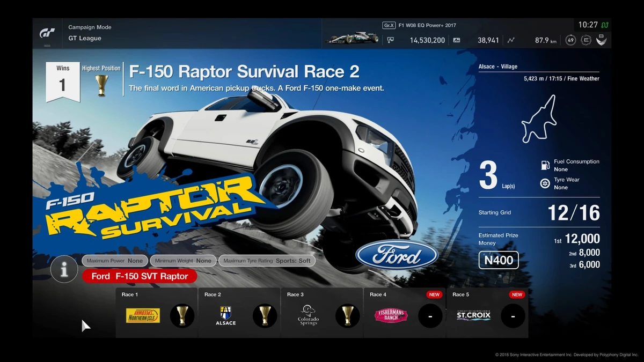Image resolution: width=644 pixels, height=362 pixels.
Task: Open the E sportsmanship rating icon
Action: point(585,40)
